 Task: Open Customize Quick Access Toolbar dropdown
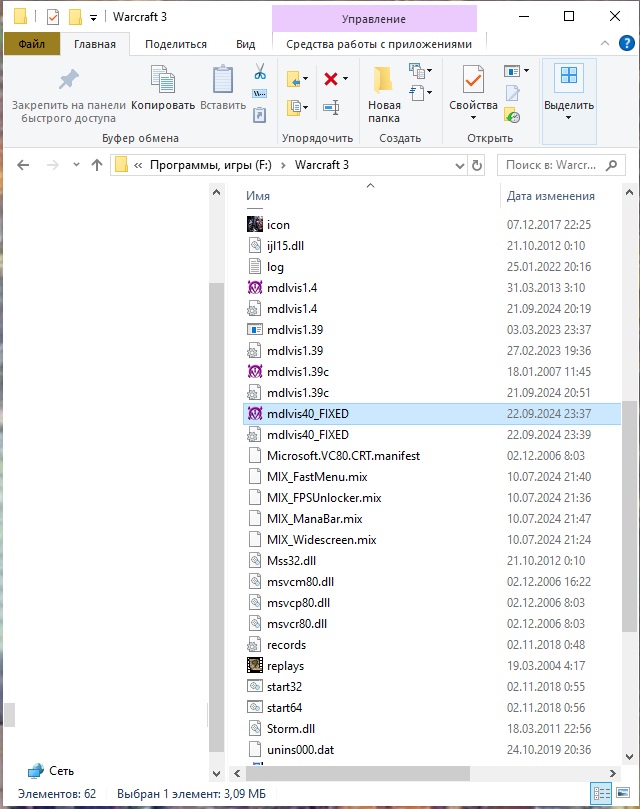[93, 18]
